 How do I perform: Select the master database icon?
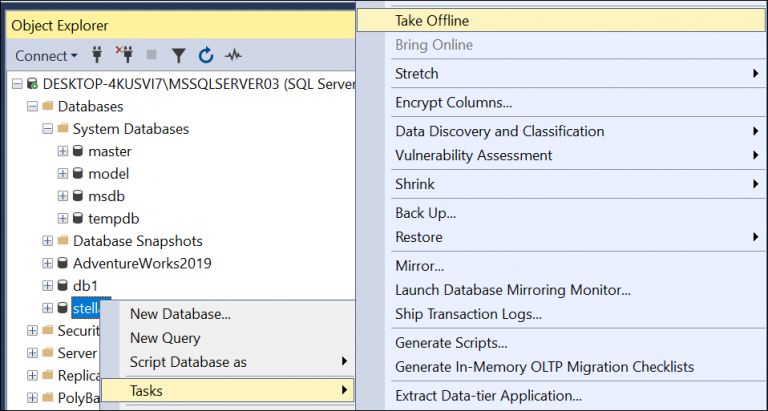78,151
